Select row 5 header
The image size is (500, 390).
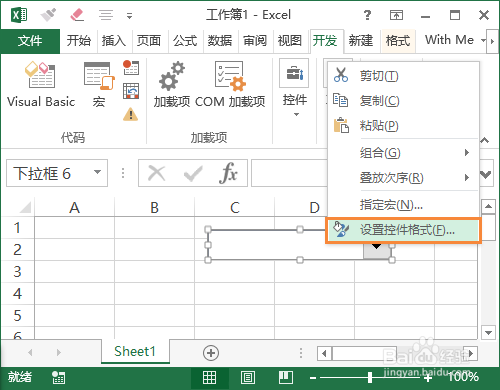18,315
